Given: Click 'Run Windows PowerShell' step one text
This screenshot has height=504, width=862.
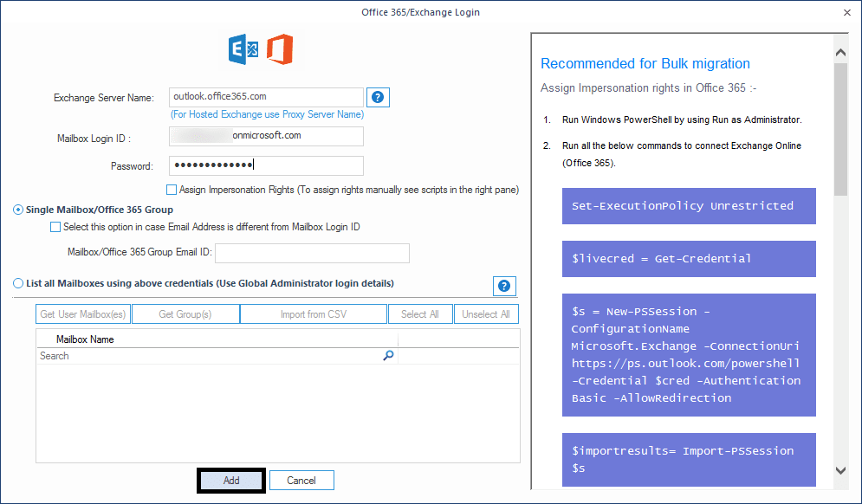Looking at the screenshot, I should [682, 120].
